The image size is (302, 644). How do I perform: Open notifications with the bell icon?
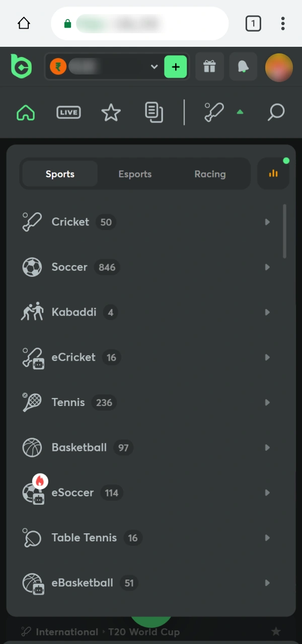point(243,66)
